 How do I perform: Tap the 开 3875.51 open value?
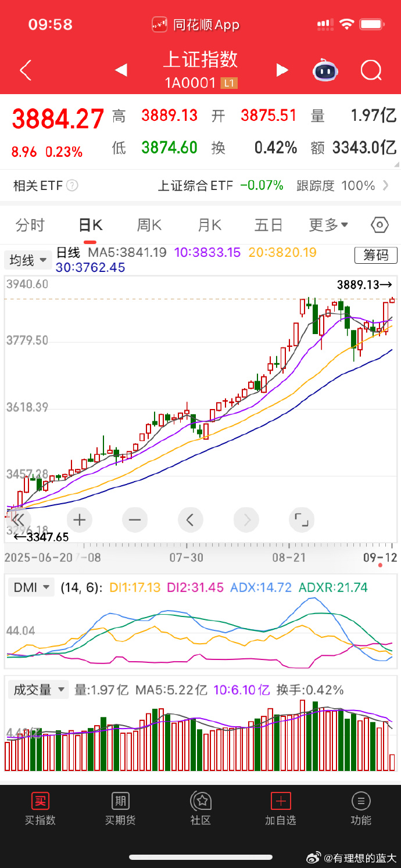pos(254,116)
